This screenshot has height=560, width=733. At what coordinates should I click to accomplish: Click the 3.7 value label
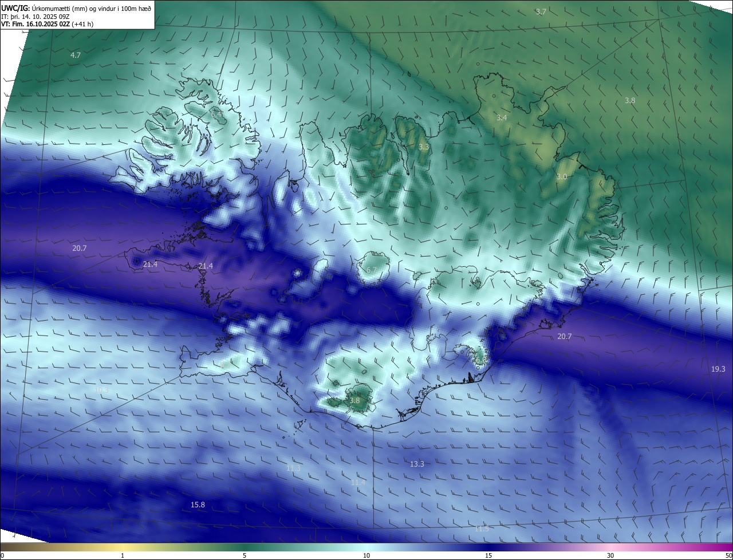pos(541,11)
